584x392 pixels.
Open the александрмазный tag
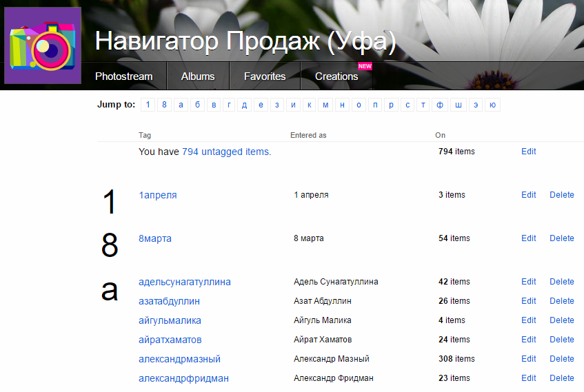pyautogui.click(x=179, y=359)
